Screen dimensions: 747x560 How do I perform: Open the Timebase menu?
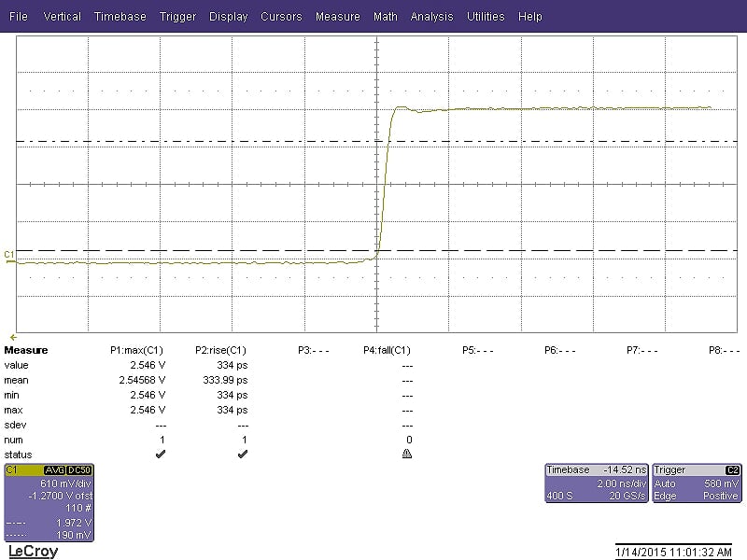coord(120,17)
